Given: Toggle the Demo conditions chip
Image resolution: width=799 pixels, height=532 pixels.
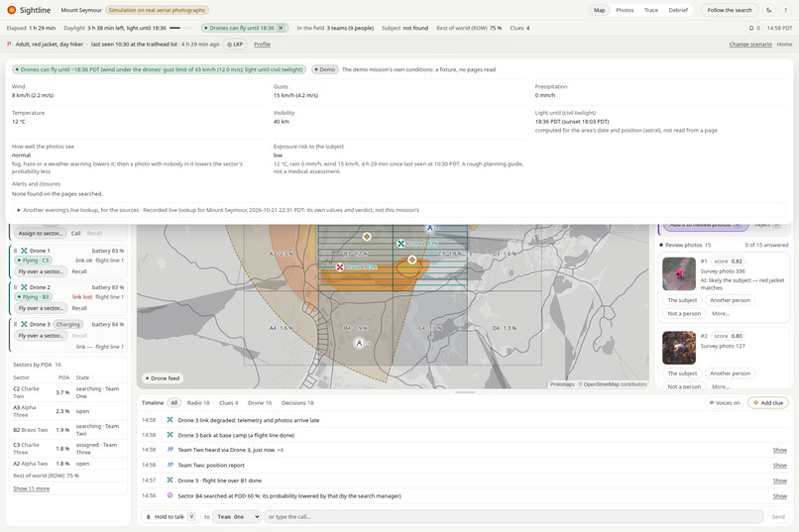Looking at the screenshot, I should coord(324,69).
